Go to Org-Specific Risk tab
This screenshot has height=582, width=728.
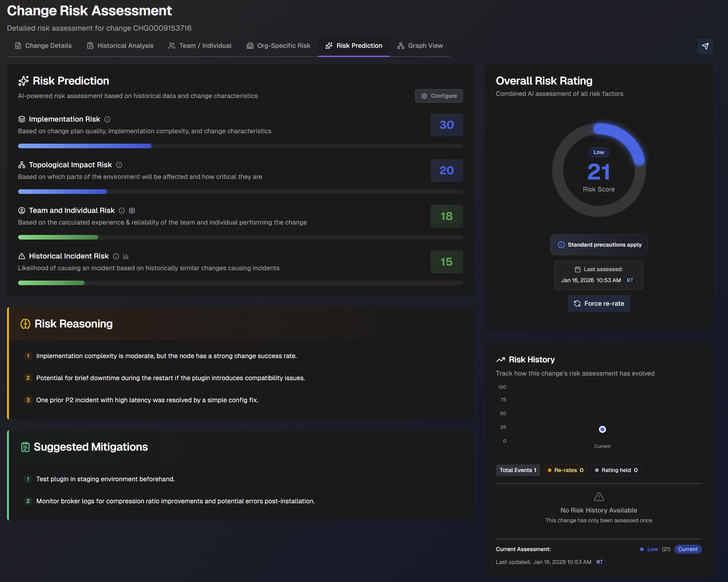tap(279, 46)
